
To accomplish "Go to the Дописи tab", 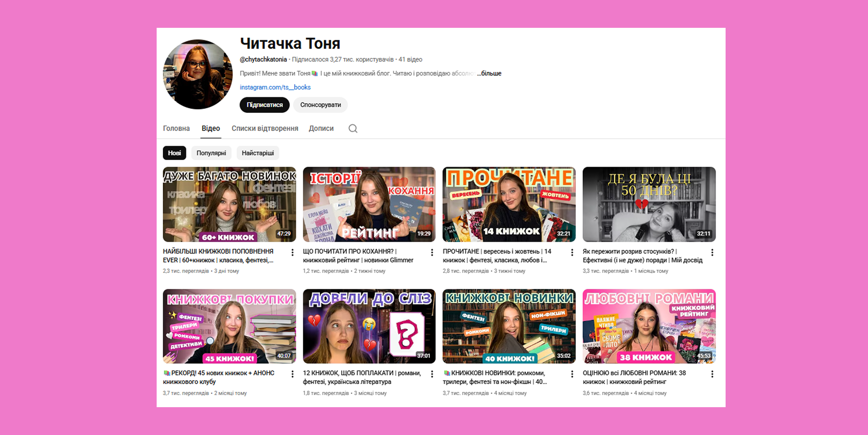I will [x=321, y=129].
